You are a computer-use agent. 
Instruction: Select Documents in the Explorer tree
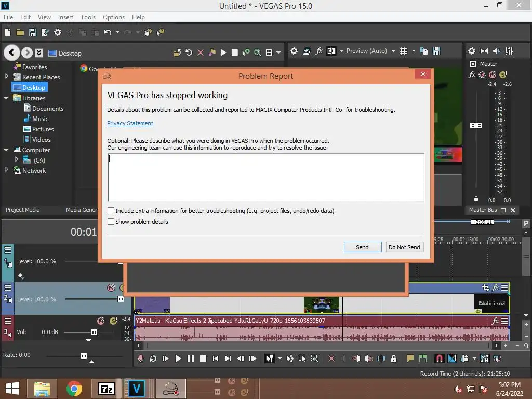(x=44, y=108)
